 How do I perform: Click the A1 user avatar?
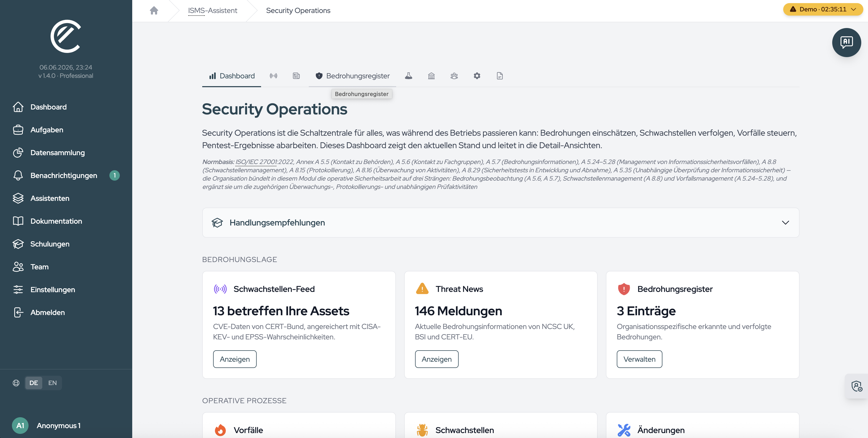point(20,426)
